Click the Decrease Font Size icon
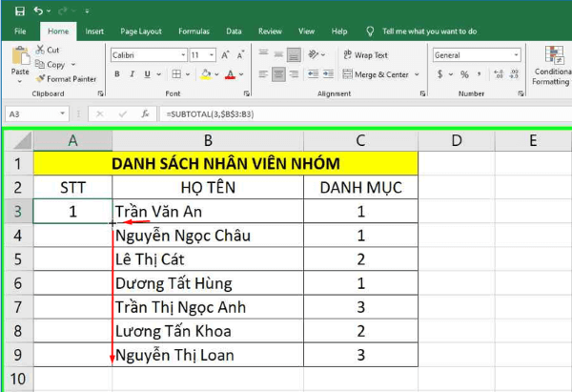This screenshot has width=572, height=392. [240, 55]
